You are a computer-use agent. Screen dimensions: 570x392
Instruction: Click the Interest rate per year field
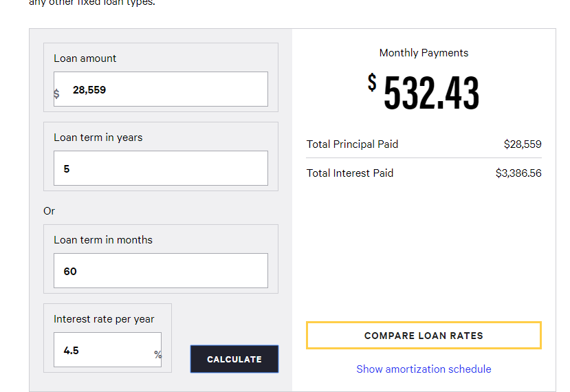(x=107, y=350)
